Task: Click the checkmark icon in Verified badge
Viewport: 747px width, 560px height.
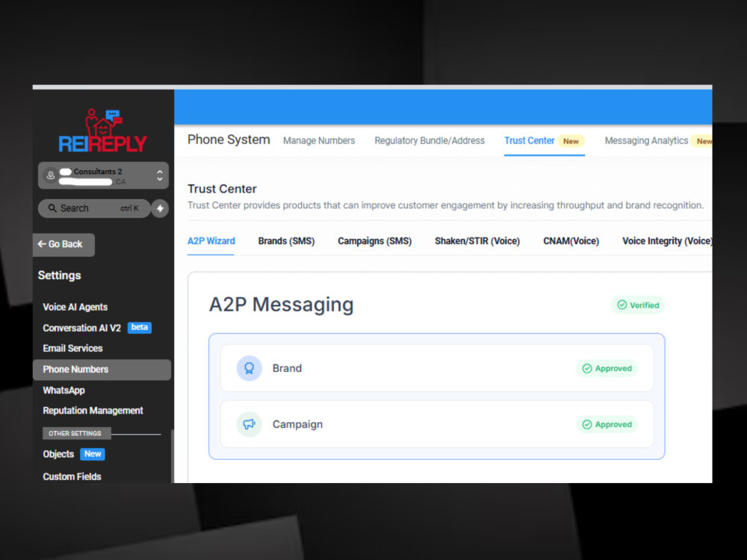Action: pyautogui.click(x=622, y=305)
